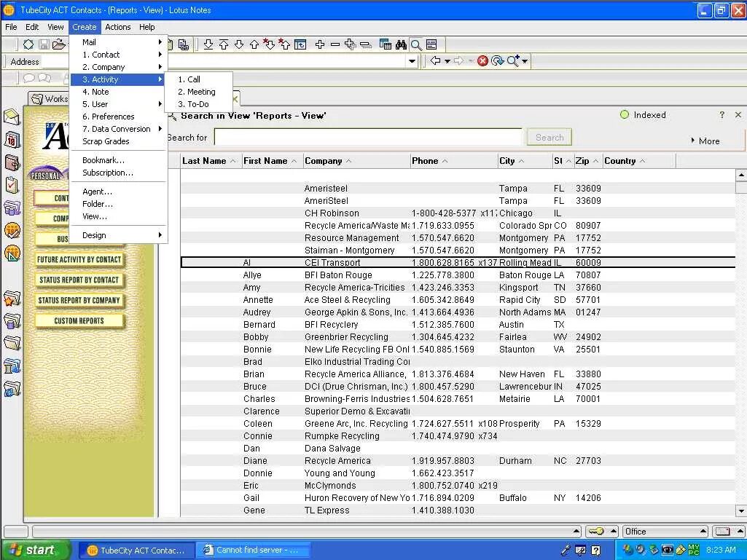Click the taskbar clock showing 8:23 AM
The height and width of the screenshot is (560, 747).
tap(721, 550)
